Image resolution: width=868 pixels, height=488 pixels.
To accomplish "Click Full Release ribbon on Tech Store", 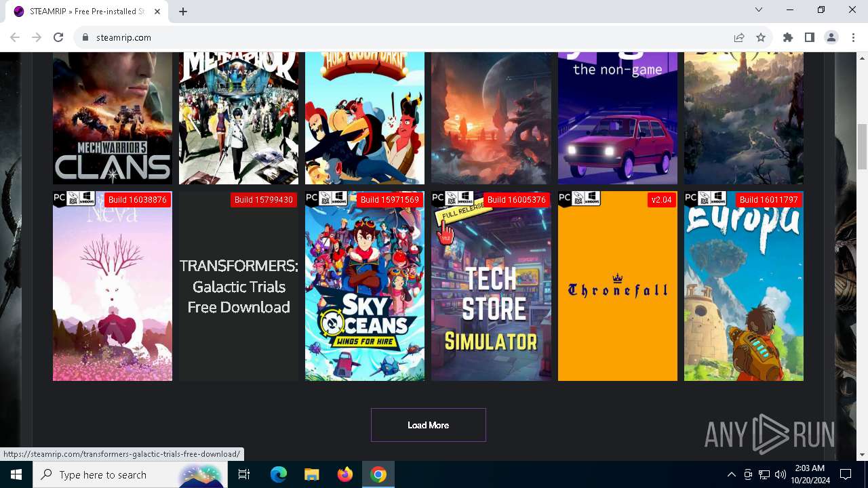I will [464, 213].
